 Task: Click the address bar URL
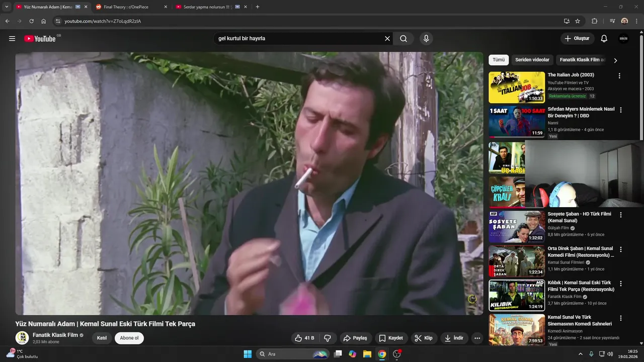click(x=103, y=21)
